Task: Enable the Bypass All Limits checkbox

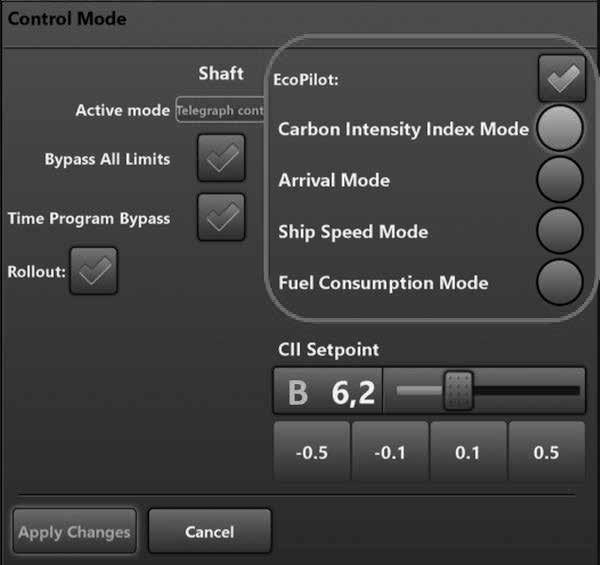Action: pyautogui.click(x=221, y=158)
